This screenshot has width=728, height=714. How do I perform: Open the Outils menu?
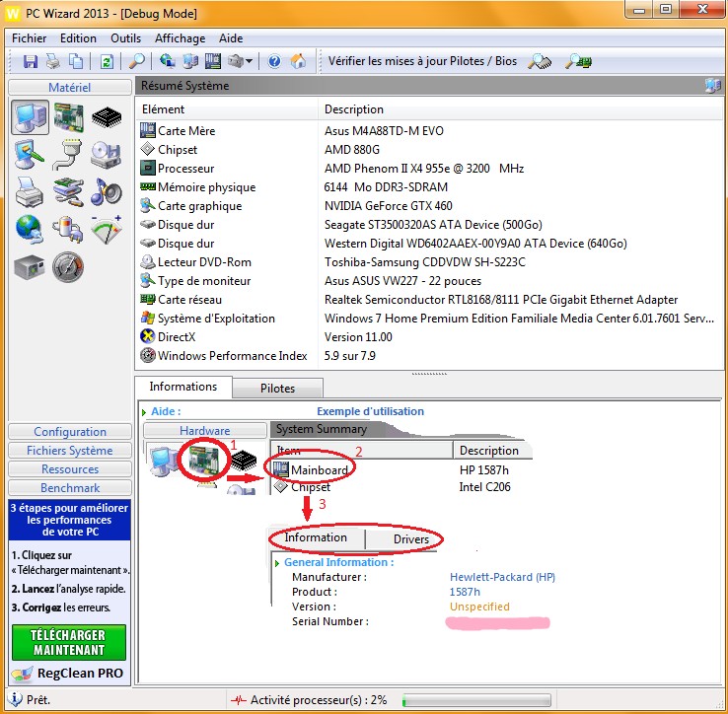(x=125, y=38)
